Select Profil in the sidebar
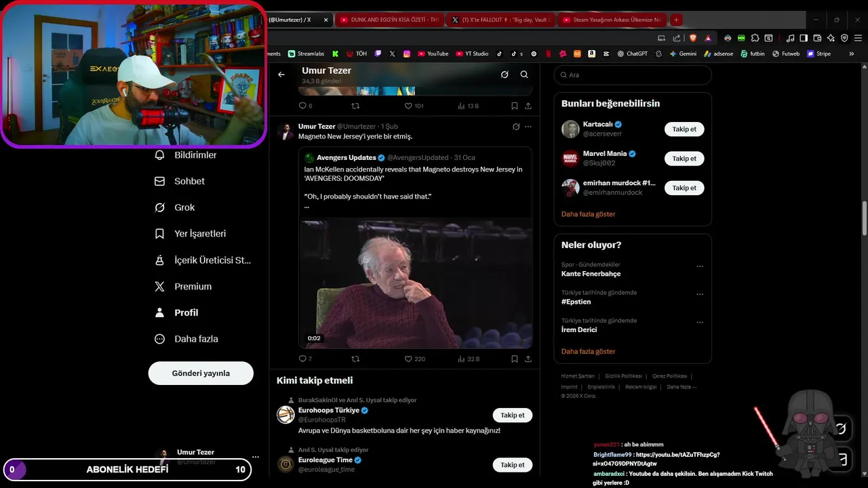This screenshot has width=868, height=488. [x=176, y=312]
